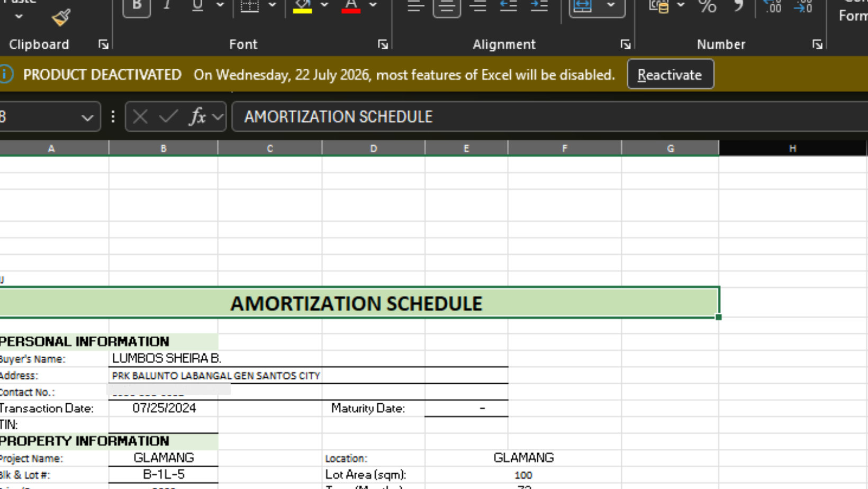Viewport: 868px width, 489px height.
Task: Click the formula bar text AMORTIZATION SCHEDULE
Action: pos(338,116)
